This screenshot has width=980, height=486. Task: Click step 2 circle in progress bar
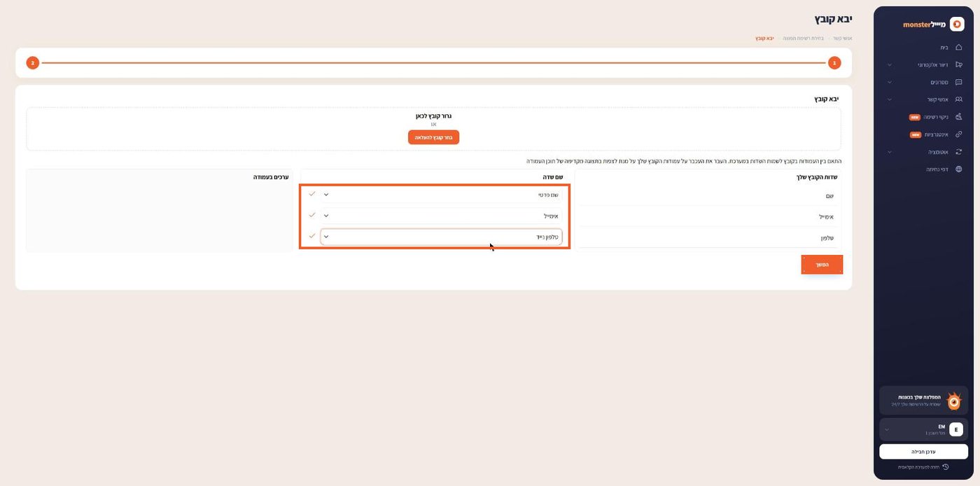33,63
